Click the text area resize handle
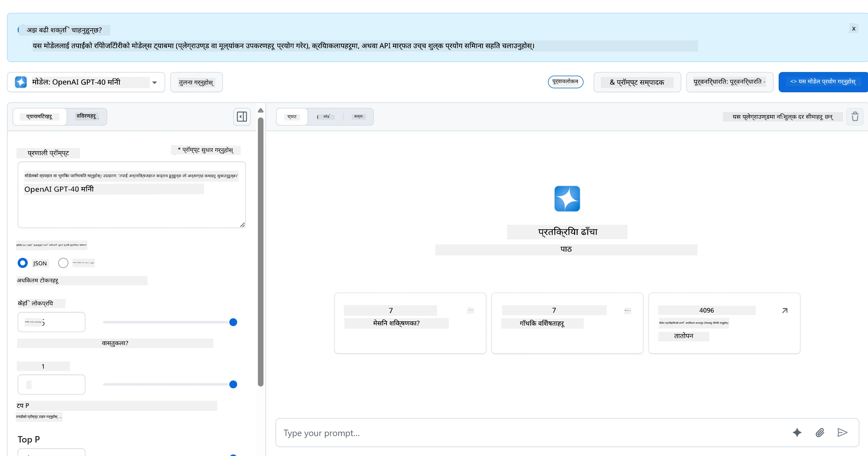This screenshot has width=868, height=456. click(242, 225)
